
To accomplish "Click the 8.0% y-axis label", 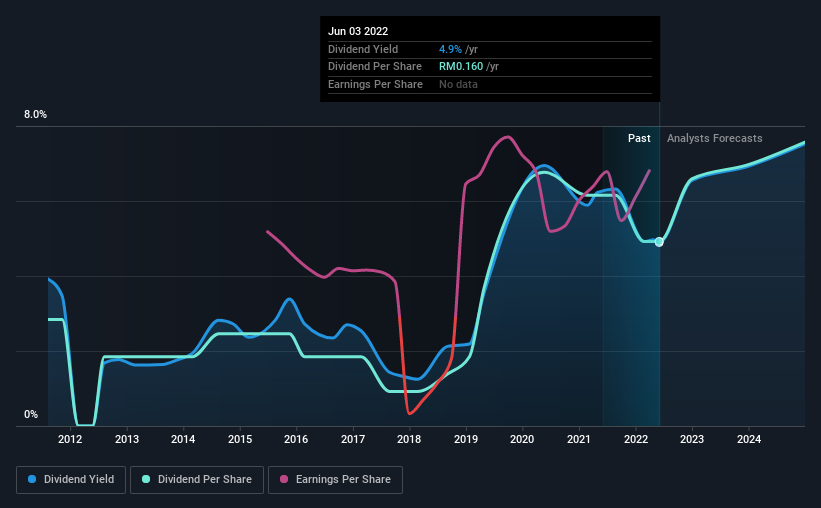I will (35, 115).
